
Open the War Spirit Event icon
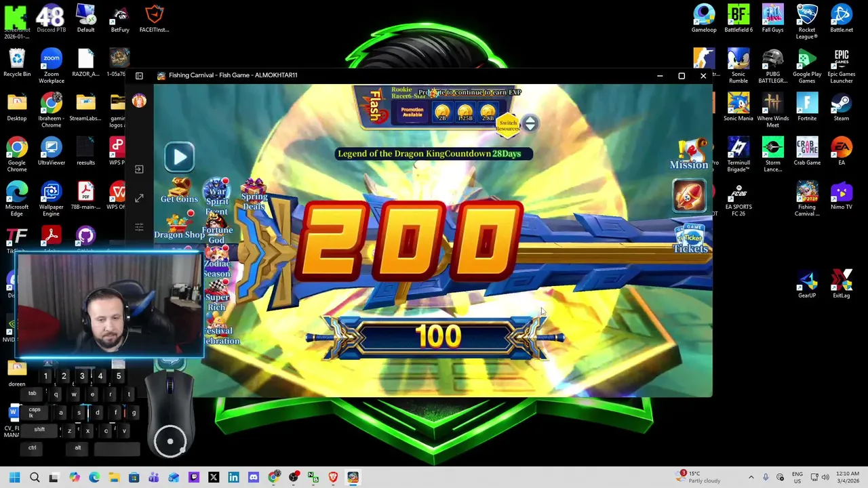[x=217, y=197]
